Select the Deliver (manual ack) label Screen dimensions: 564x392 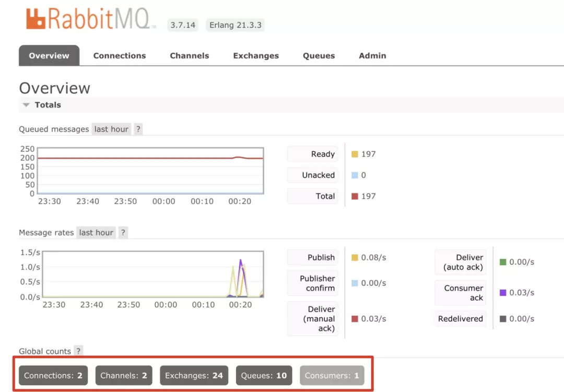313,318
